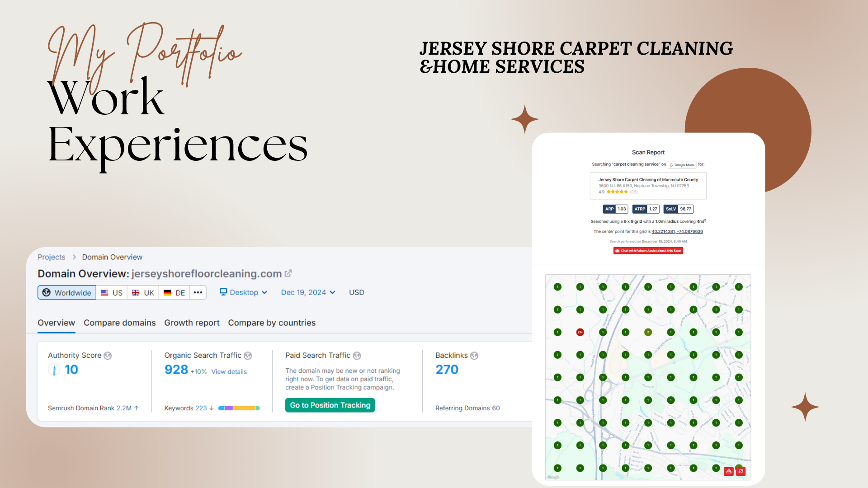Click the red refresh icon on the map
The height and width of the screenshot is (488, 868).
coord(741,471)
